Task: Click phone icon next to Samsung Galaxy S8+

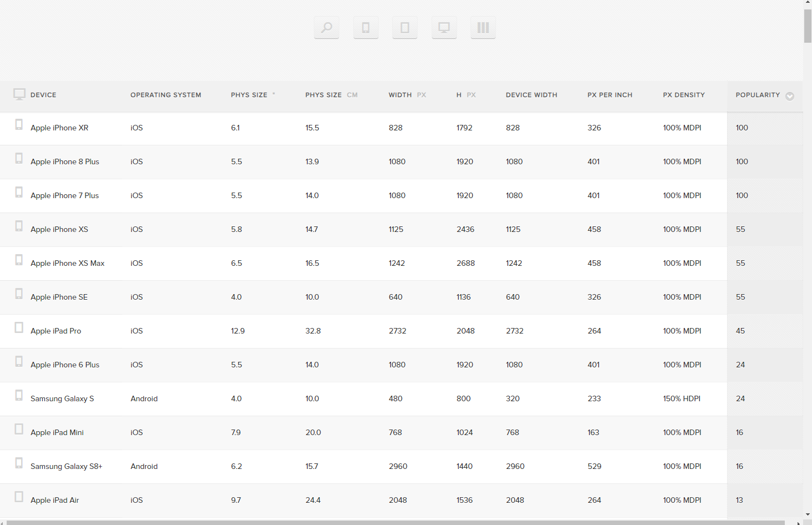Action: 19,463
